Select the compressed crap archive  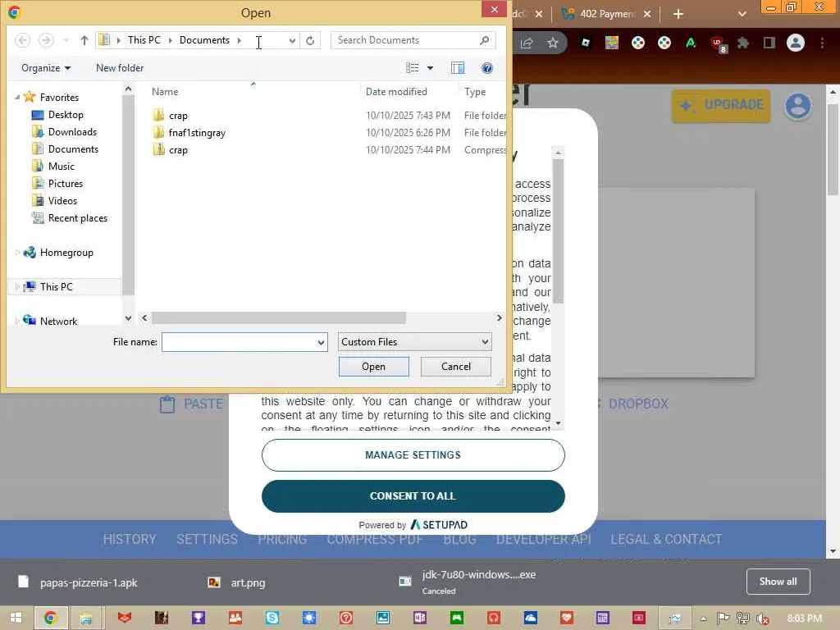178,150
